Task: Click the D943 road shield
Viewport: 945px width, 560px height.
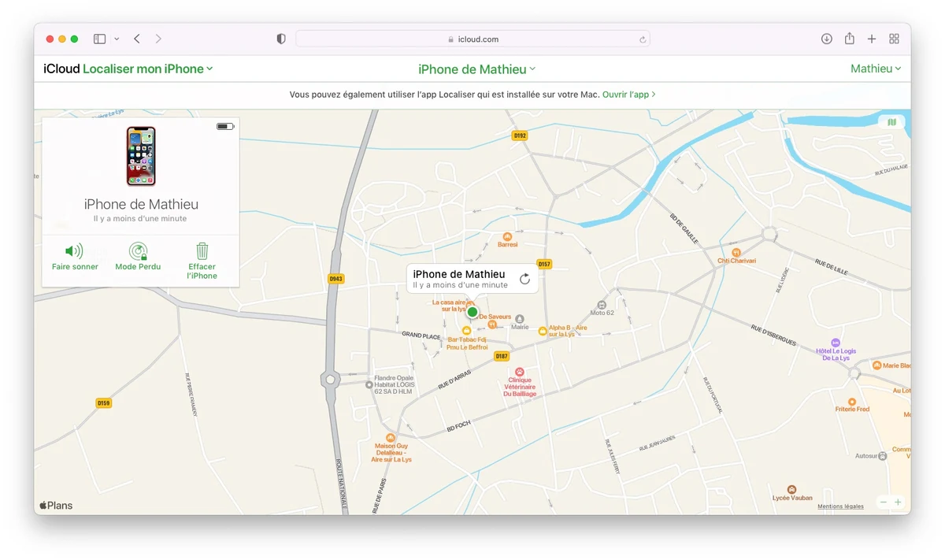Action: [335, 279]
